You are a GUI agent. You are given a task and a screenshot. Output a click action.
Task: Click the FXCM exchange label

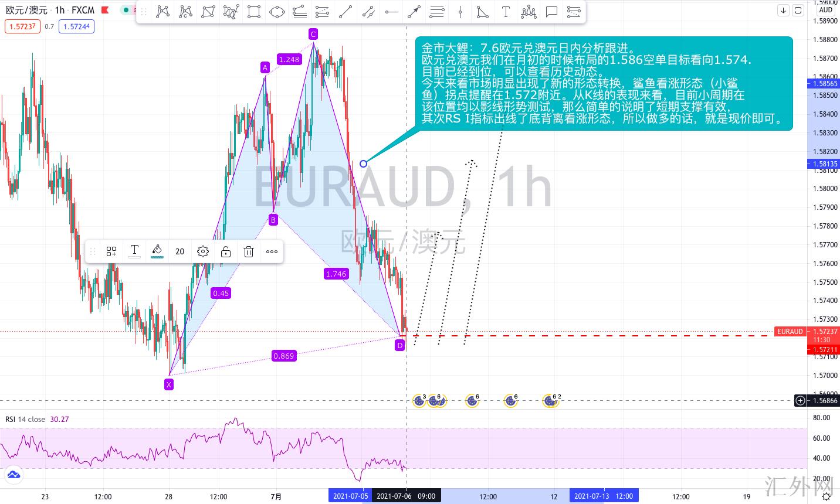point(83,10)
